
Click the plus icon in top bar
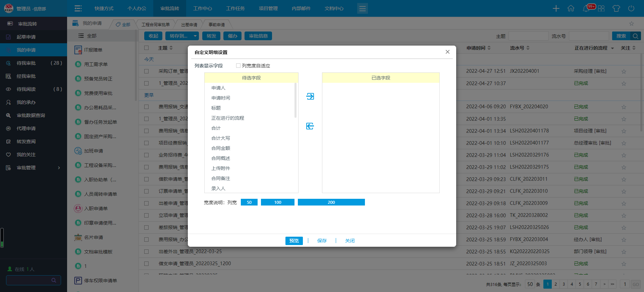tap(556, 8)
